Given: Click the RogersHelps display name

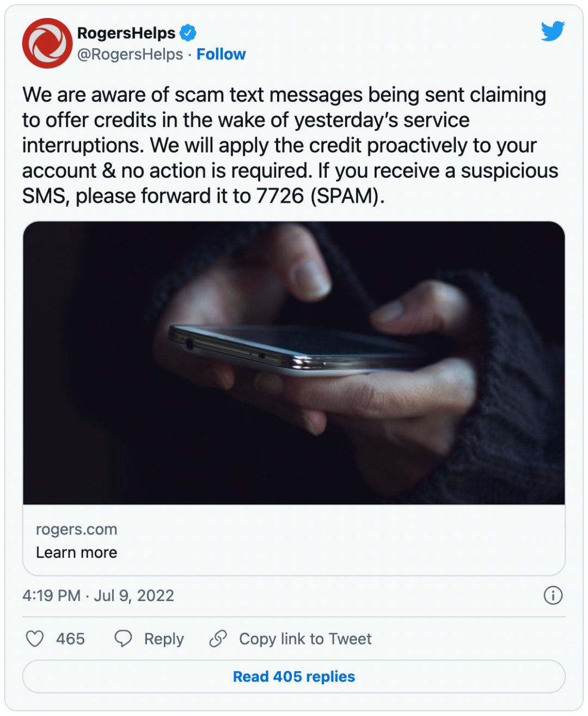Looking at the screenshot, I should (x=126, y=33).
